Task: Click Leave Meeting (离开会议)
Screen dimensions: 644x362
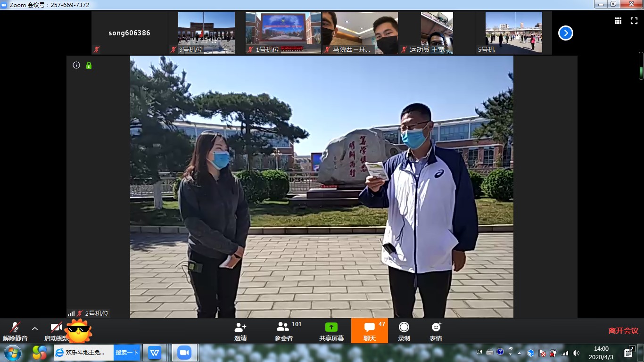Action: point(623,331)
